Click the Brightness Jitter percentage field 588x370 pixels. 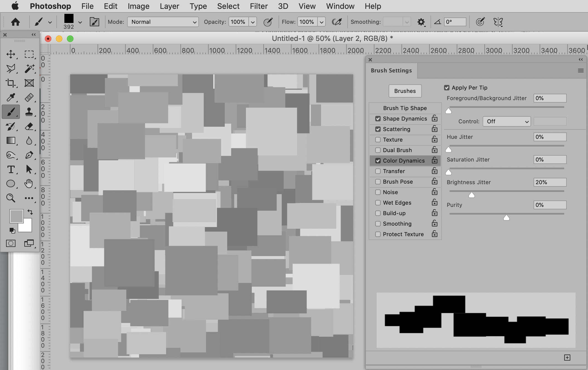point(549,182)
